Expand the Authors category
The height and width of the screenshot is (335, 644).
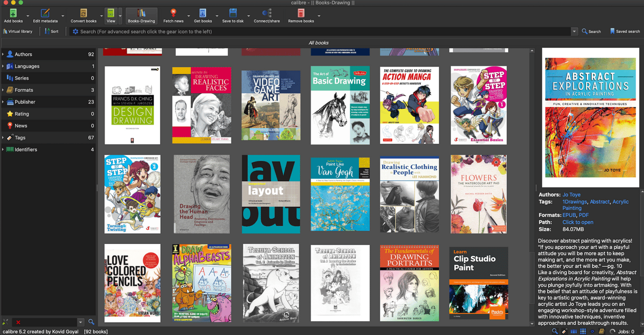[3, 54]
